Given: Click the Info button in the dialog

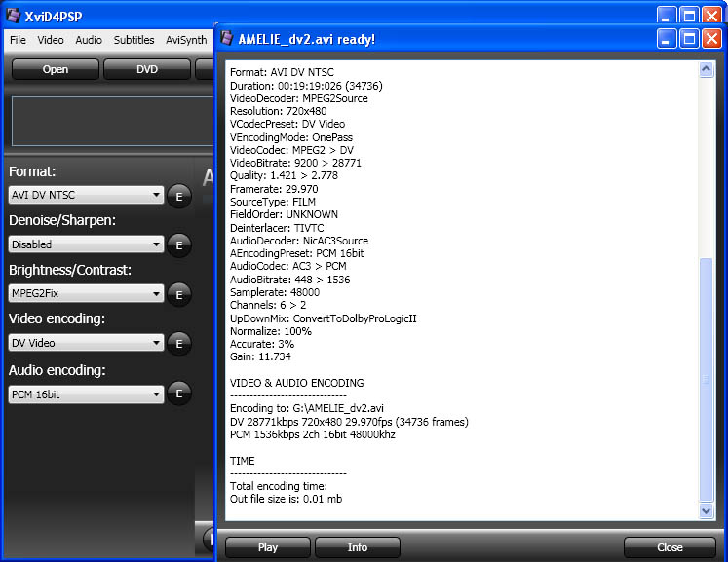Looking at the screenshot, I should pos(358,547).
